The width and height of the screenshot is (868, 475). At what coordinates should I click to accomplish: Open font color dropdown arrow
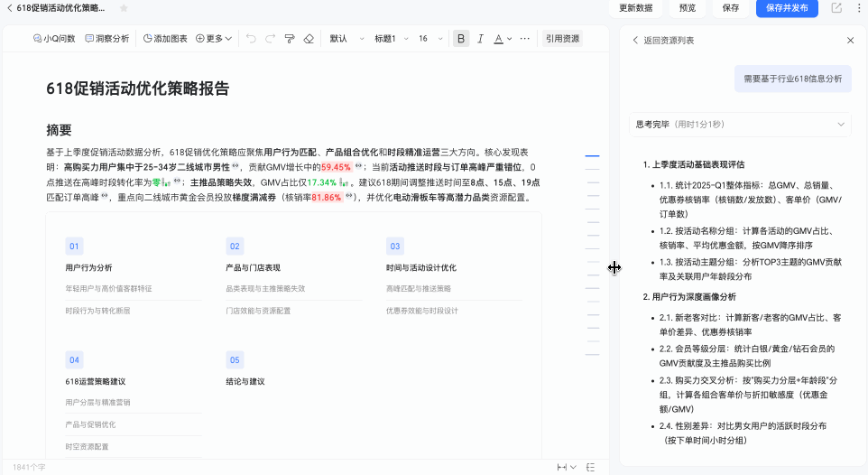tap(509, 39)
